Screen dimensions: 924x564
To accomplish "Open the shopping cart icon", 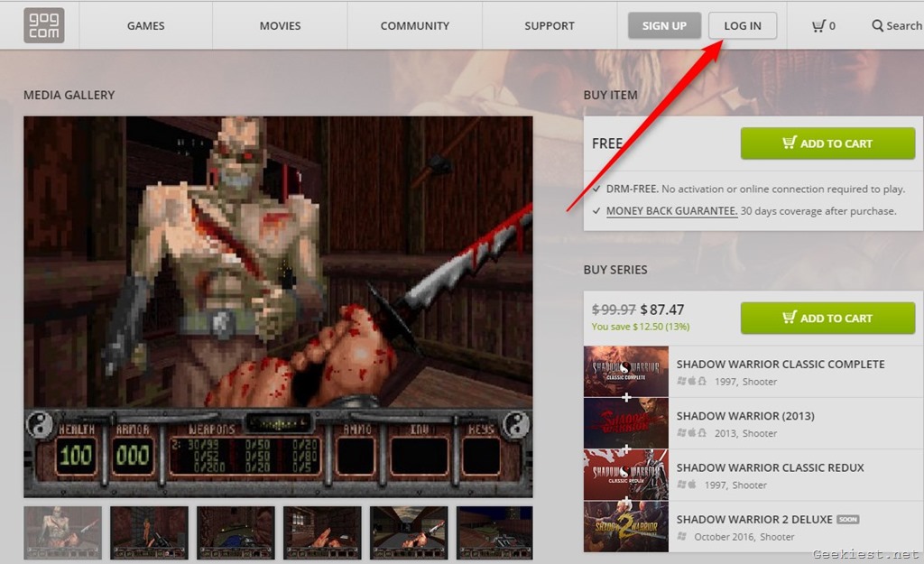I will point(818,26).
